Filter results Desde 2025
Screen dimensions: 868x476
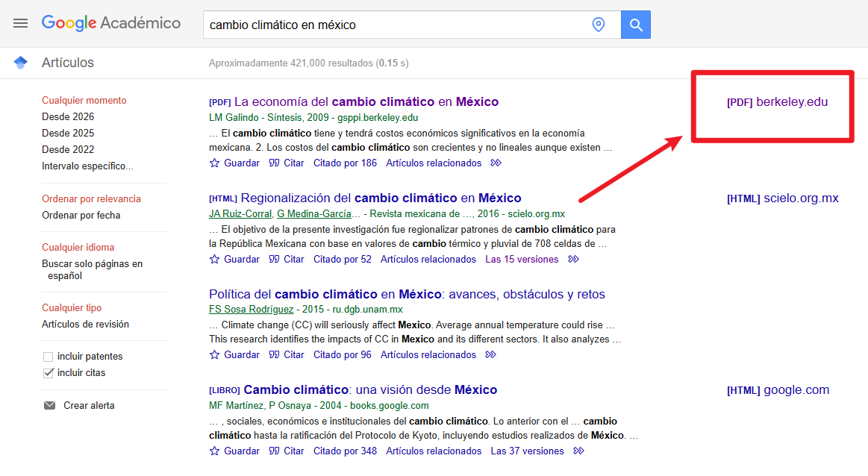click(68, 134)
